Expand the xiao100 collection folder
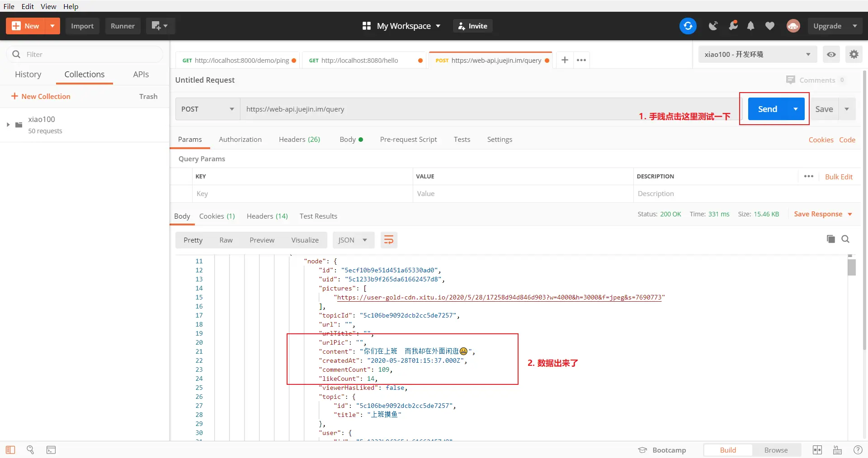Viewport: 868px width, 458px height. [8, 125]
